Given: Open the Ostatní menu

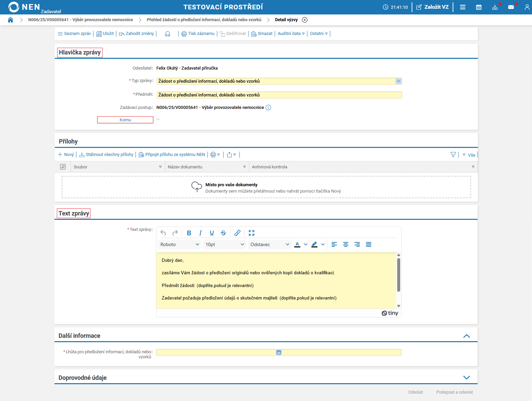Looking at the screenshot, I should click(318, 34).
